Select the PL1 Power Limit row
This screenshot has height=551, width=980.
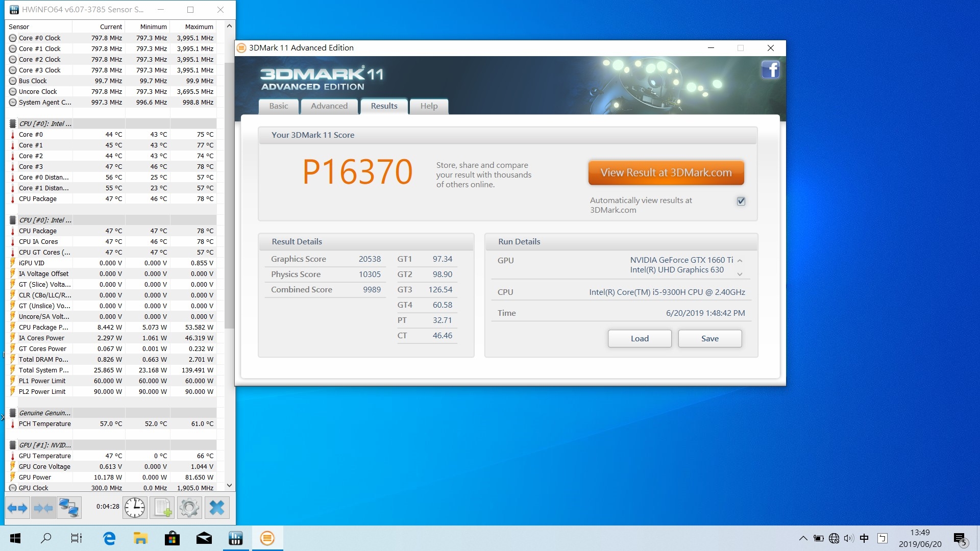click(111, 381)
